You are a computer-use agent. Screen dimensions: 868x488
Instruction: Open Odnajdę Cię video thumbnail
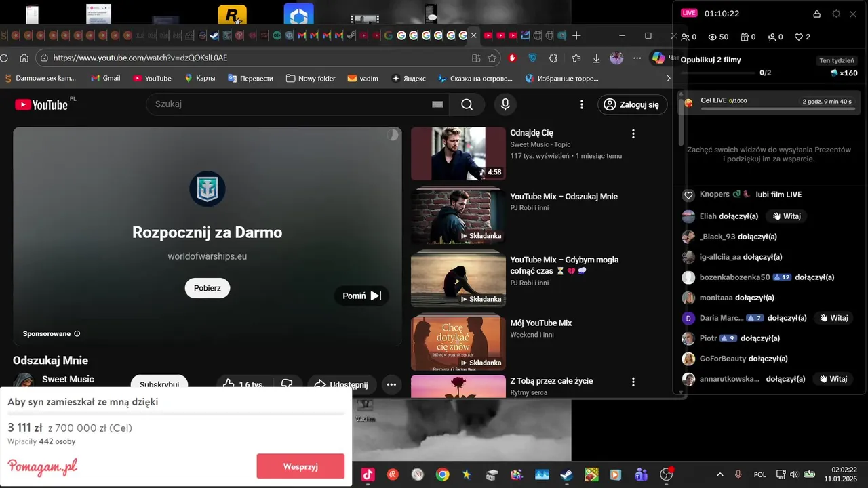458,153
